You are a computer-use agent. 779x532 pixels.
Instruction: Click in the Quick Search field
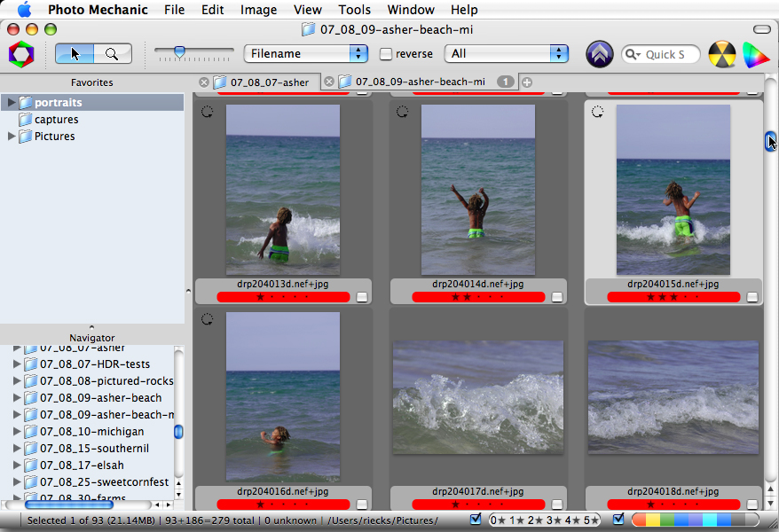[x=665, y=54]
